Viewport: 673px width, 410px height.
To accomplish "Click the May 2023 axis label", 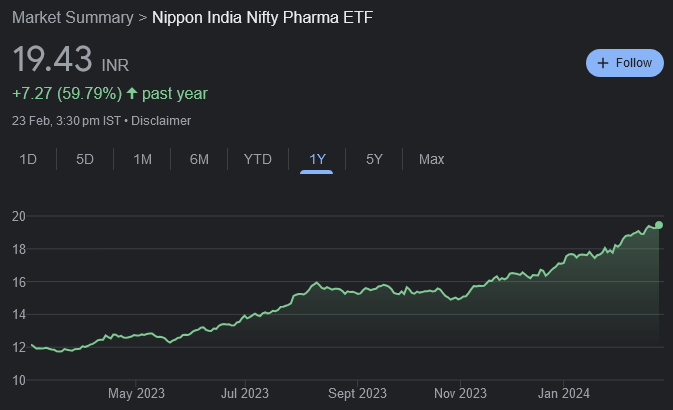I will [137, 392].
